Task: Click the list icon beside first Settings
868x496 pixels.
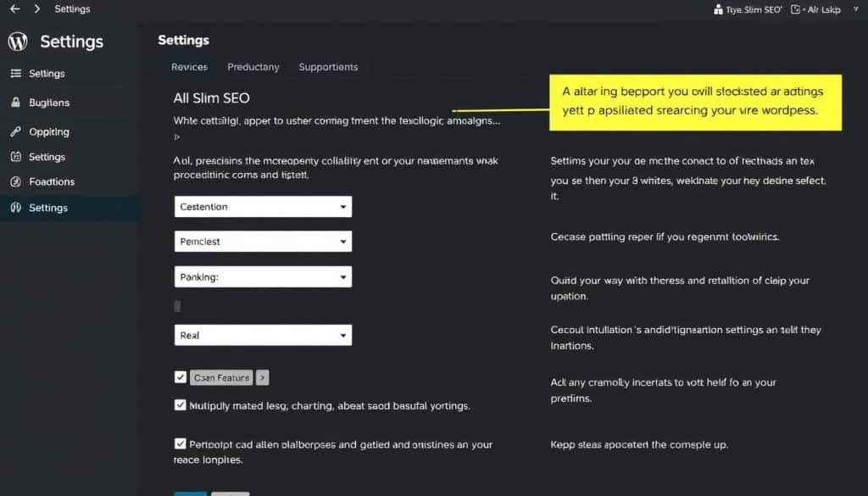Action: pyautogui.click(x=16, y=73)
